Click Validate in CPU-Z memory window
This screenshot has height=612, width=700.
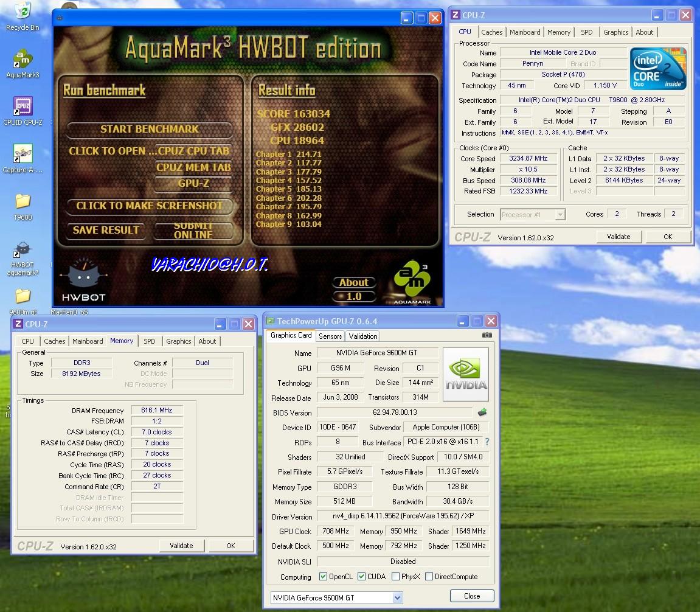point(182,546)
